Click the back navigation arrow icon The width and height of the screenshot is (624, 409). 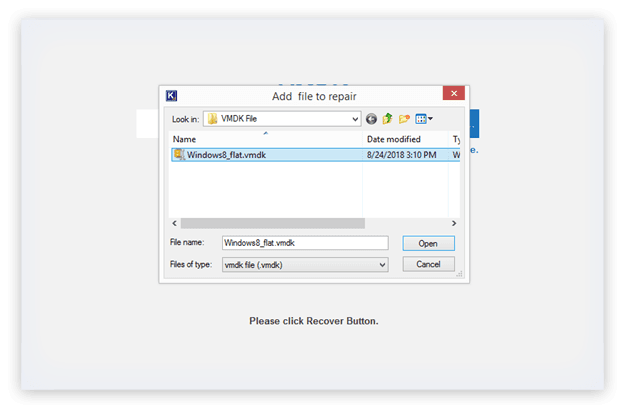tap(371, 119)
